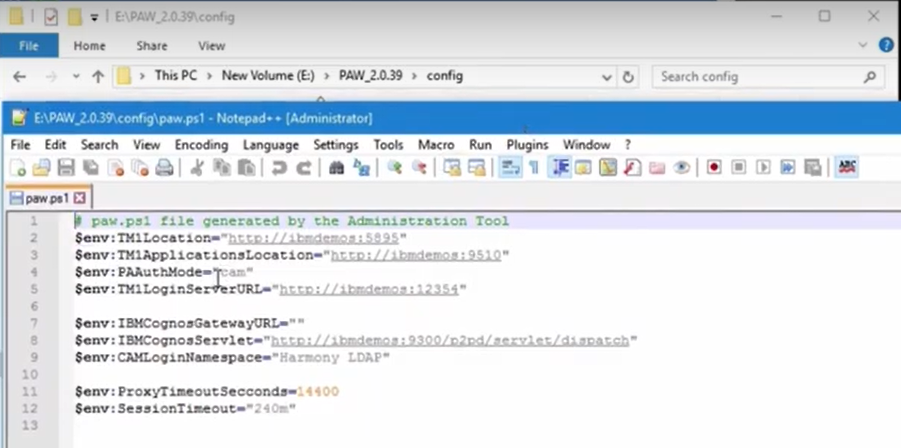Viewport: 901px width, 448px height.
Task: Click the Close document toolbar icon
Action: (115, 168)
